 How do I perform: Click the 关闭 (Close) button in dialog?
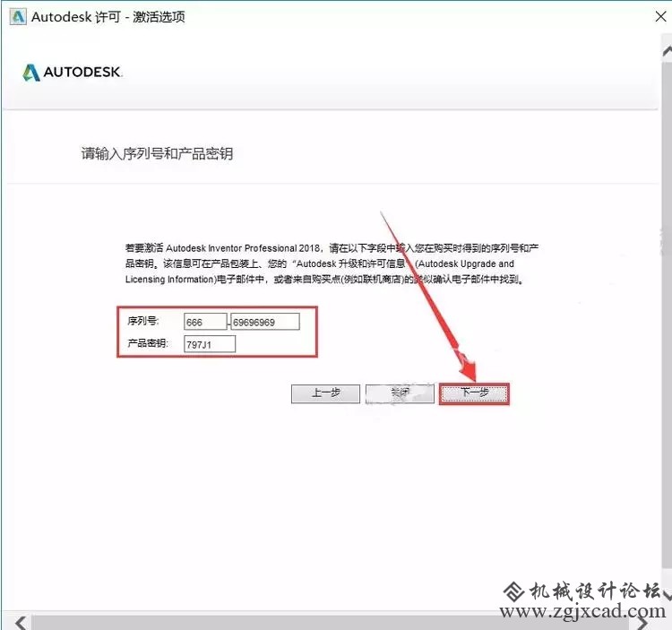point(400,393)
